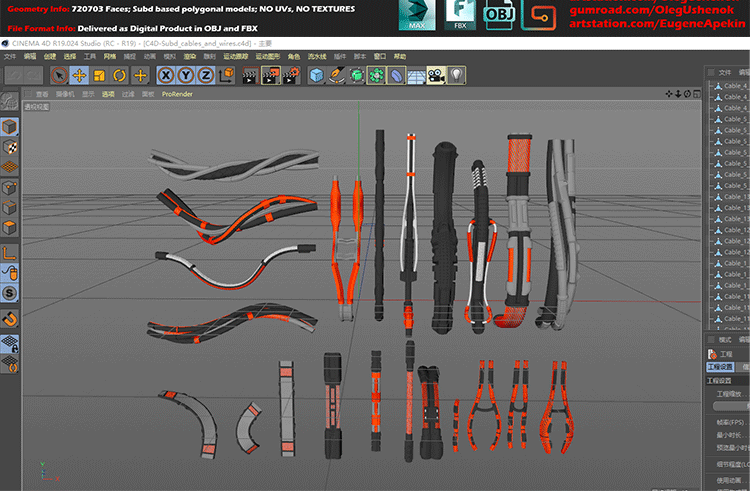The height and width of the screenshot is (498, 750).
Task: Click the Render to Picture Viewer clapperboard
Action: pyautogui.click(x=270, y=75)
